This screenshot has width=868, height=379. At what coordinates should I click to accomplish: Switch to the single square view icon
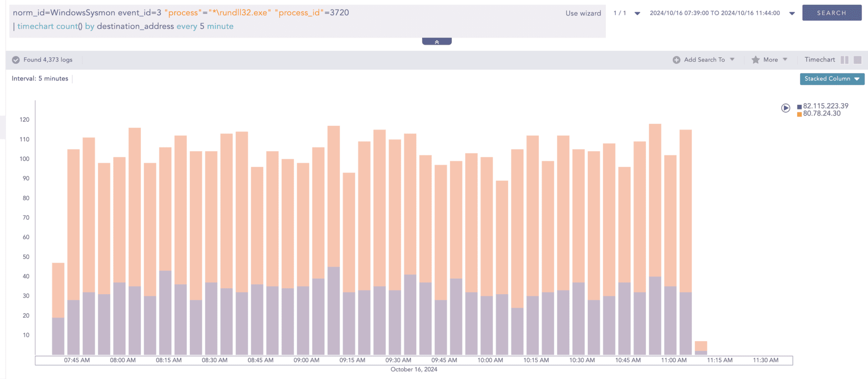(857, 60)
